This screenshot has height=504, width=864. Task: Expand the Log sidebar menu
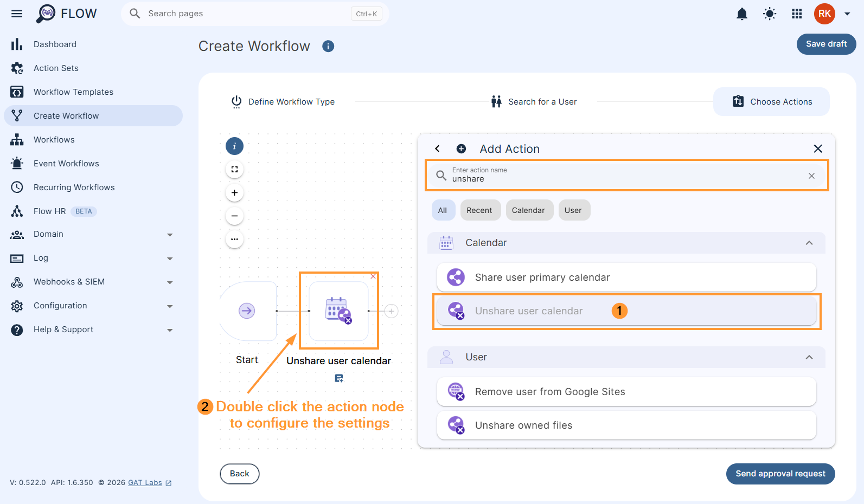coord(170,259)
